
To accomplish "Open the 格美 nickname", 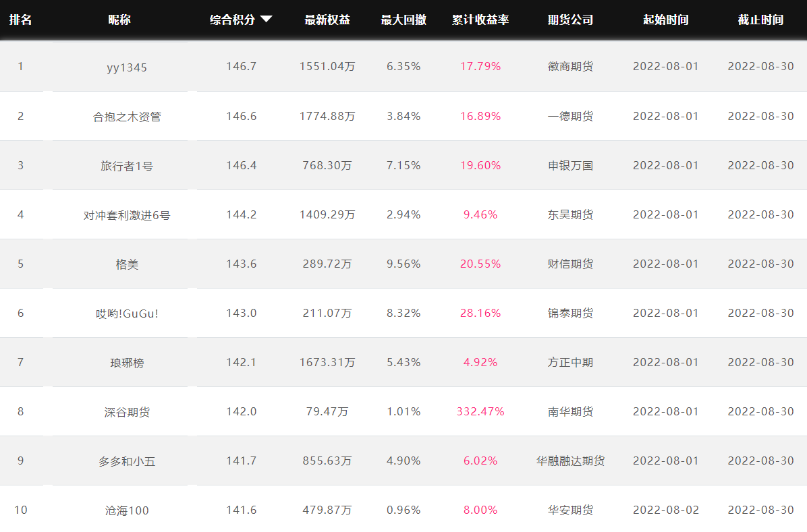I will click(127, 264).
